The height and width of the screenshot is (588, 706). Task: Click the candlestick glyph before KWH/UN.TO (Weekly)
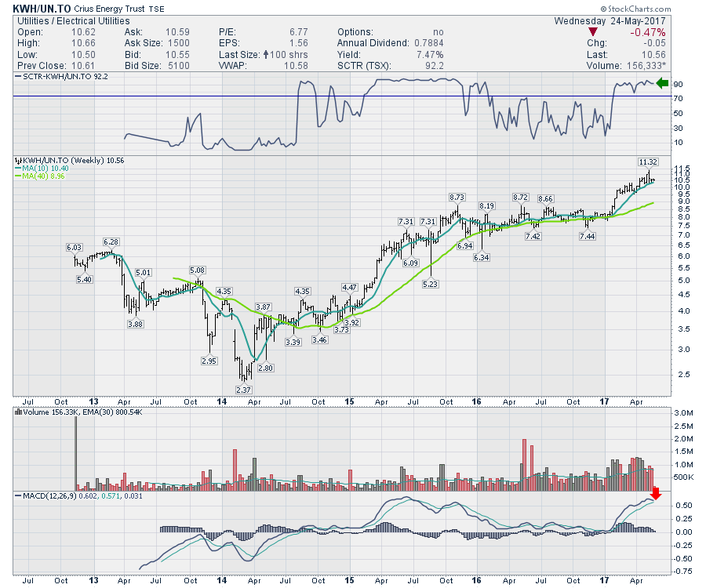(x=18, y=161)
